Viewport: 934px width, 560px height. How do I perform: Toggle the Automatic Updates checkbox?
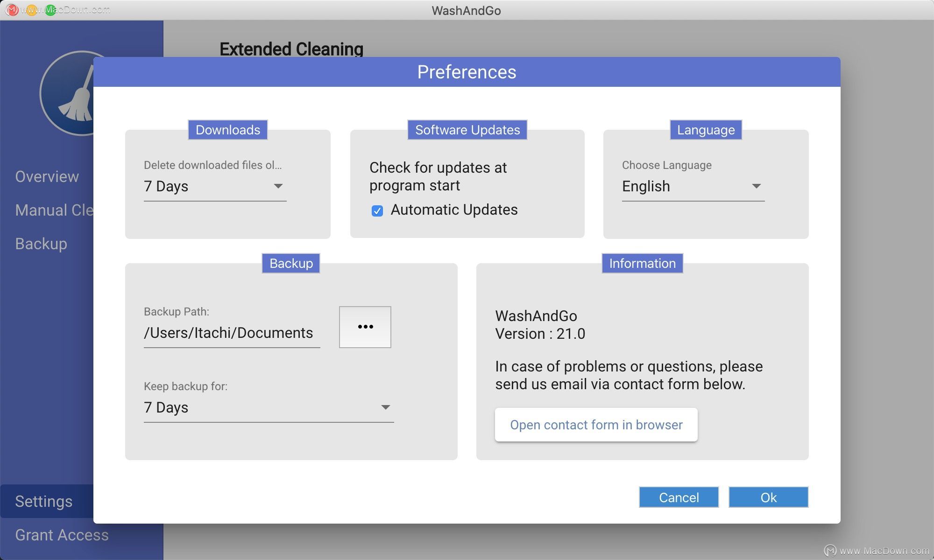coord(377,211)
